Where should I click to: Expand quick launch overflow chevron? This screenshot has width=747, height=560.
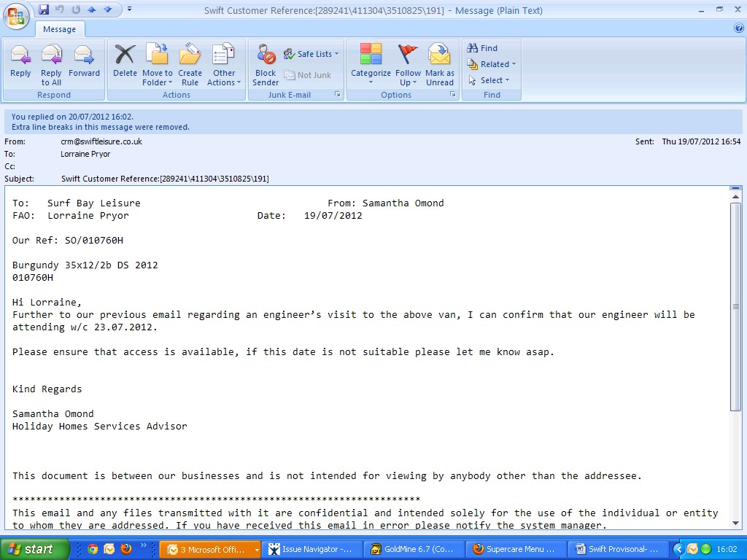coord(143,545)
